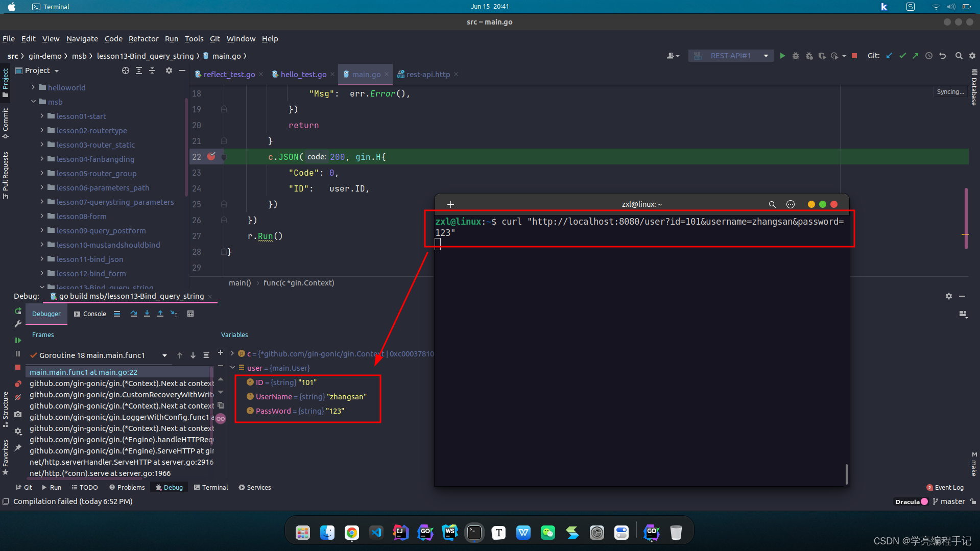980x551 pixels.
Task: Show Git history clock icon
Action: click(x=929, y=56)
